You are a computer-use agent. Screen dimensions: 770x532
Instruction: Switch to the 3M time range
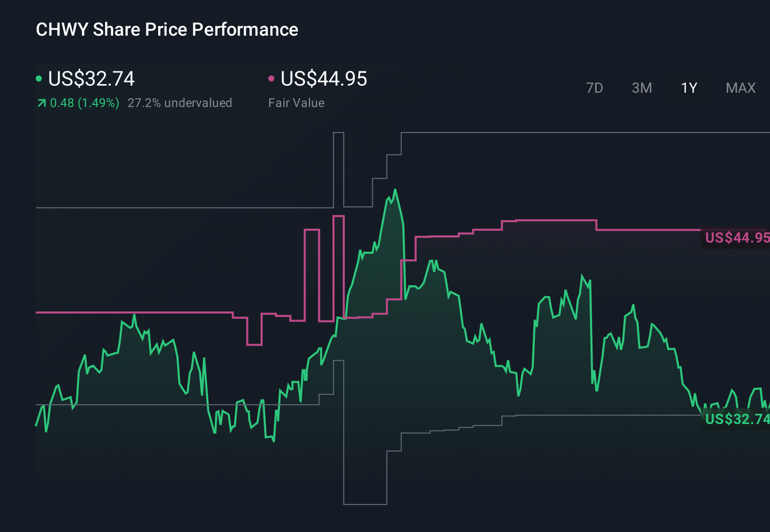coord(641,88)
